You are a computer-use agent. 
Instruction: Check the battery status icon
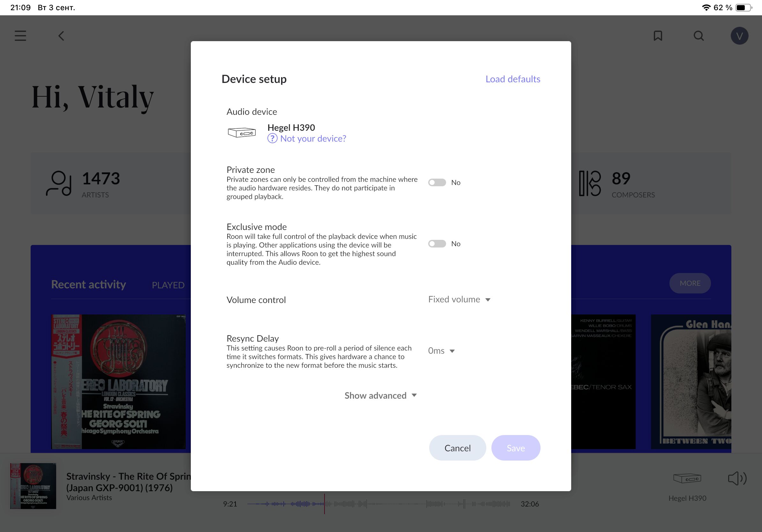744,7
